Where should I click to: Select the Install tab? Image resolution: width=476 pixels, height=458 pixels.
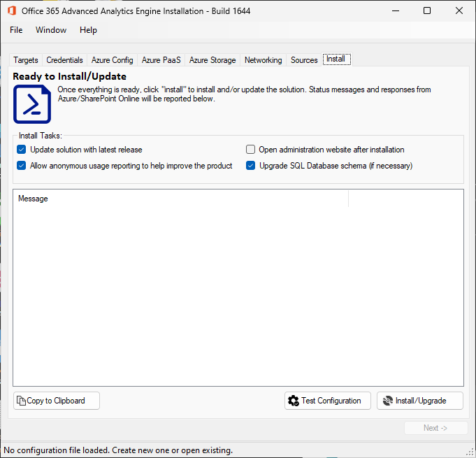336,59
